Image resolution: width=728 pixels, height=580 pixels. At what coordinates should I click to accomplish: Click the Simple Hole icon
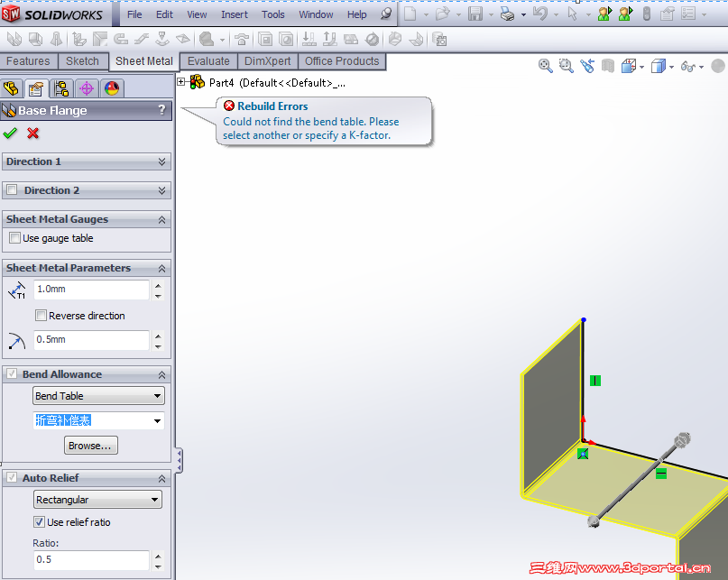click(x=286, y=40)
